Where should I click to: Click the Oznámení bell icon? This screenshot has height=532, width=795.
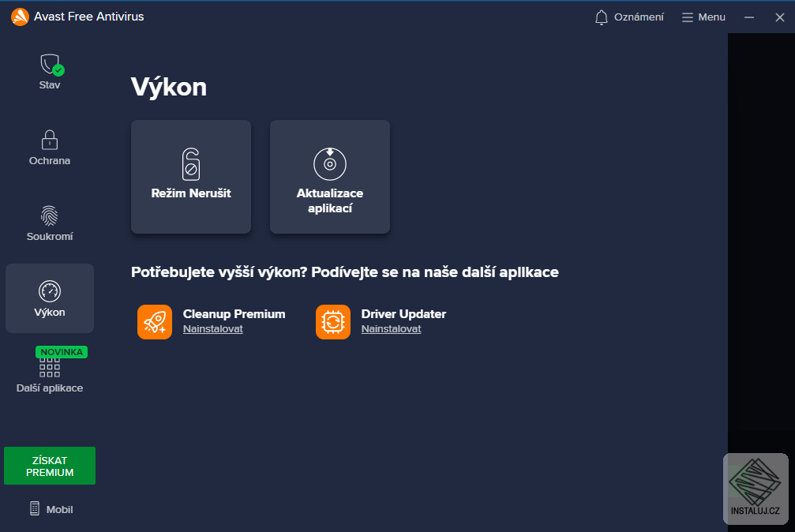click(602, 17)
